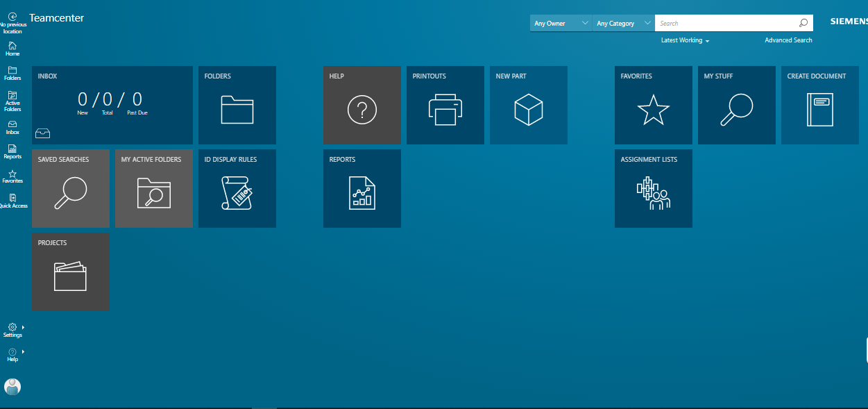
Task: Open the Reports chart tile
Action: click(361, 188)
